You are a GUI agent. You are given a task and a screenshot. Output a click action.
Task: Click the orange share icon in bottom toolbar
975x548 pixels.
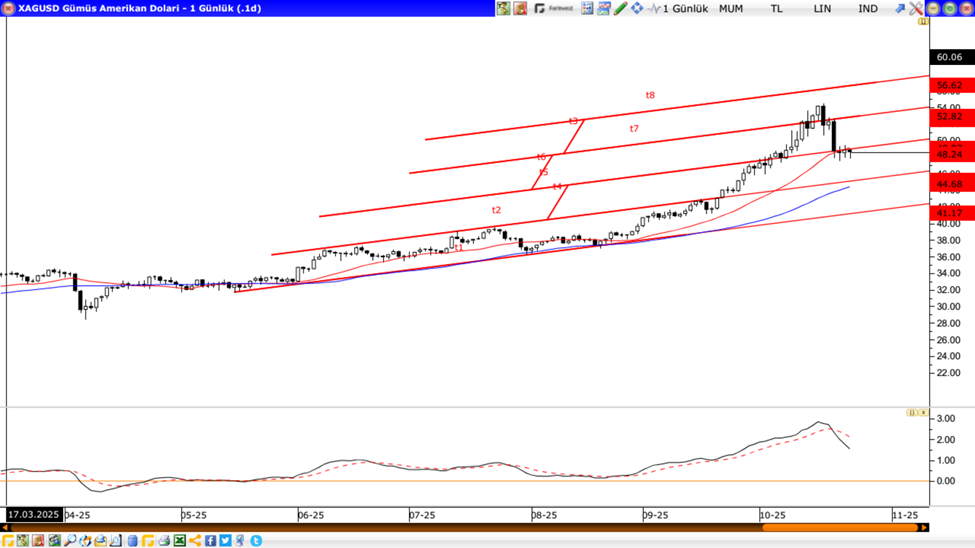click(x=195, y=541)
